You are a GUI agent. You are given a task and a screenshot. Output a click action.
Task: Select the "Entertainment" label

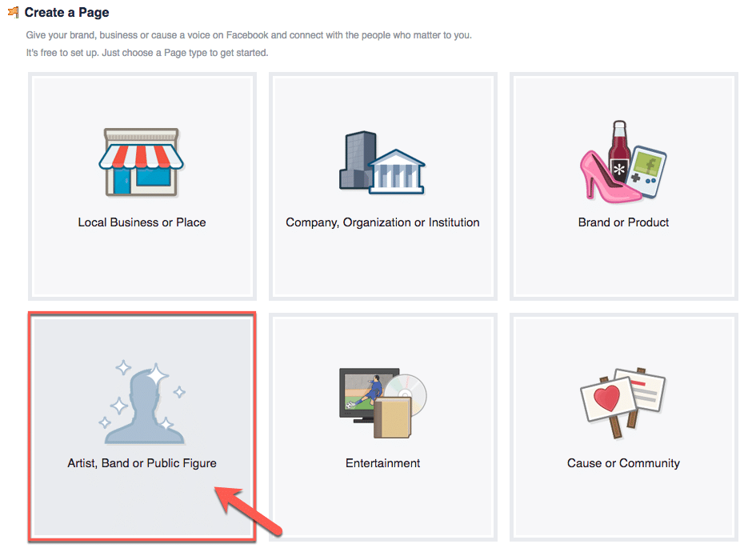click(x=383, y=463)
